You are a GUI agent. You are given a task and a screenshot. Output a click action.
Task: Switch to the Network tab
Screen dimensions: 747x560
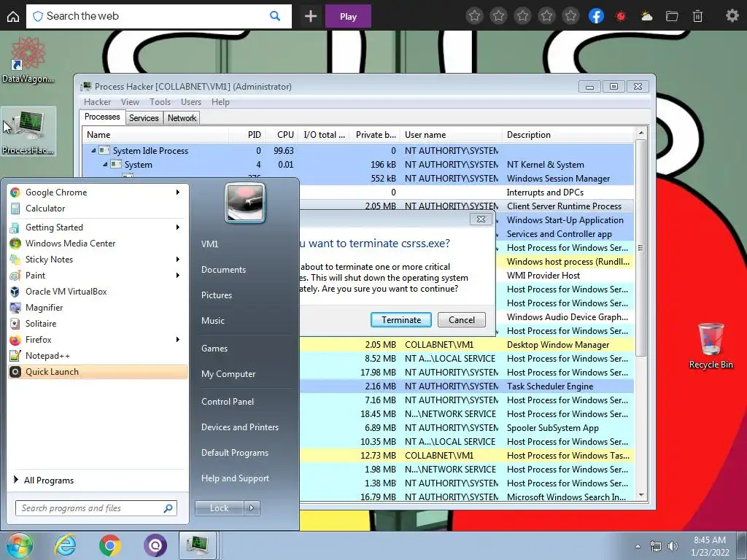pyautogui.click(x=182, y=118)
